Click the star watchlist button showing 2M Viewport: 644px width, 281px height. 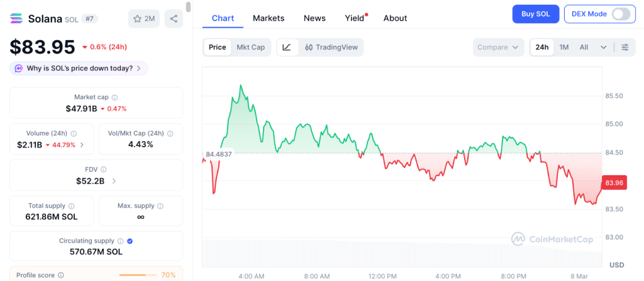tap(143, 18)
